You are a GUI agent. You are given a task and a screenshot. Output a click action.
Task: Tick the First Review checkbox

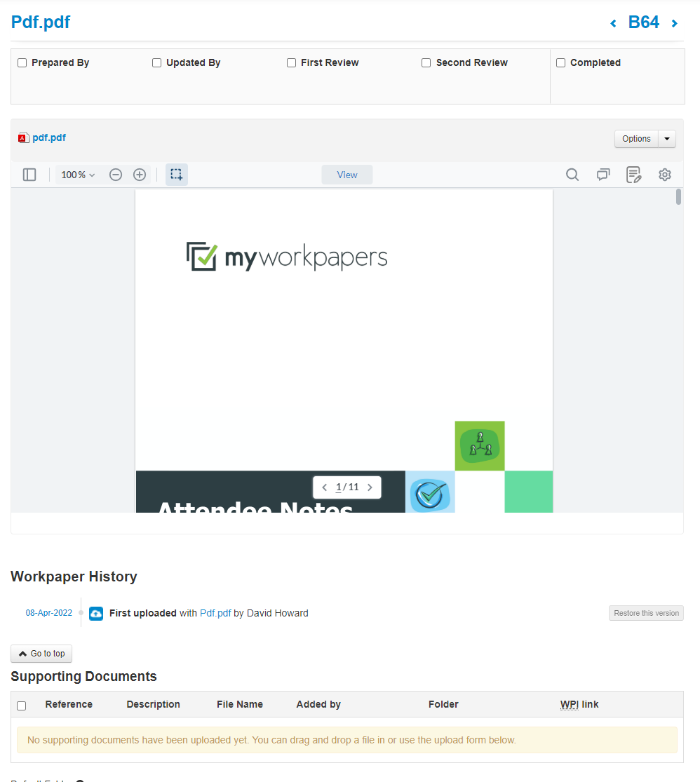291,63
